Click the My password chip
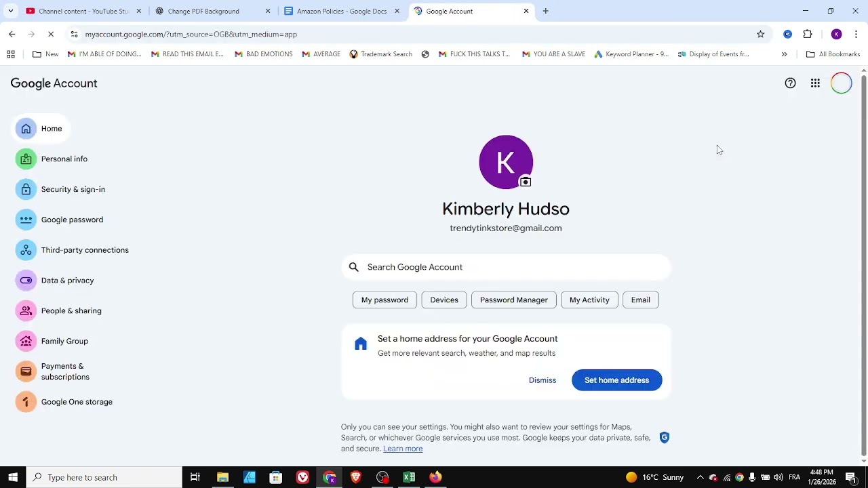 pyautogui.click(x=384, y=300)
